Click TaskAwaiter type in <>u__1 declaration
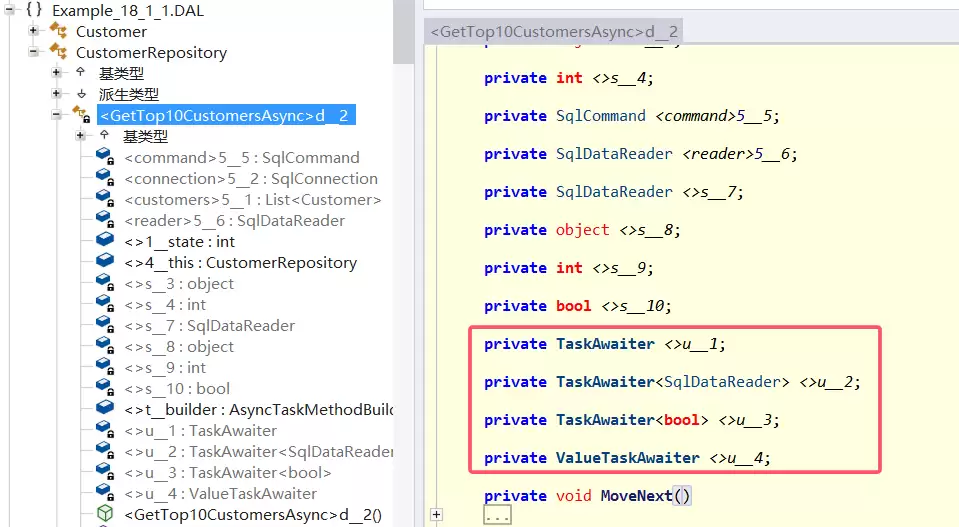 click(x=605, y=344)
